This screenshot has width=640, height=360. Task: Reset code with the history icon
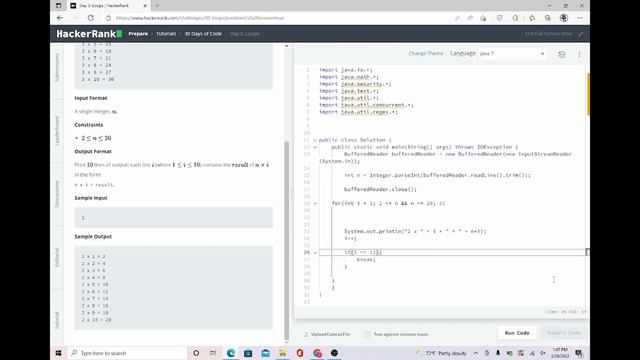click(562, 54)
